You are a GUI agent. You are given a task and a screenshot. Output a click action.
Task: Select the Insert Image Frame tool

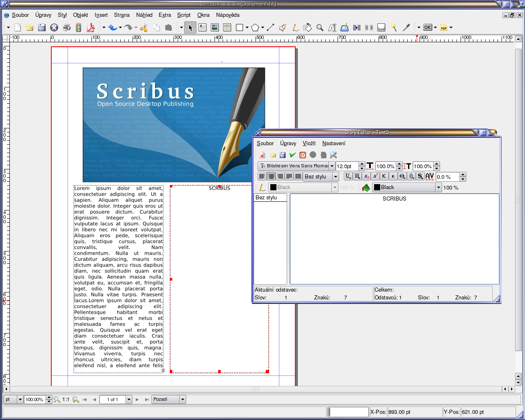[215, 27]
